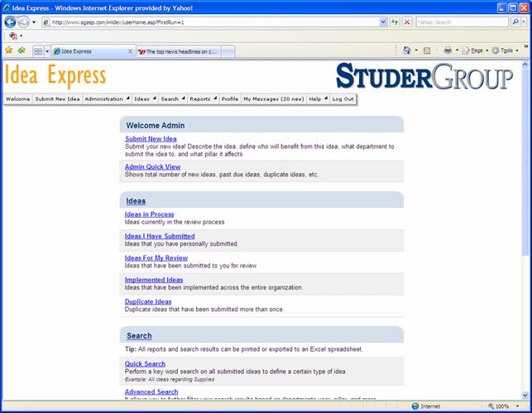Click the Studer Group logo
The image size is (532, 413).
424,76
